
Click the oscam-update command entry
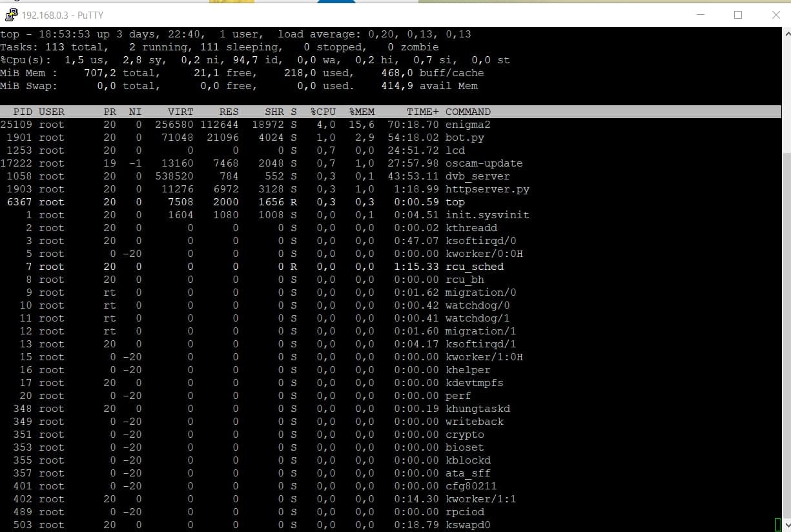[484, 163]
